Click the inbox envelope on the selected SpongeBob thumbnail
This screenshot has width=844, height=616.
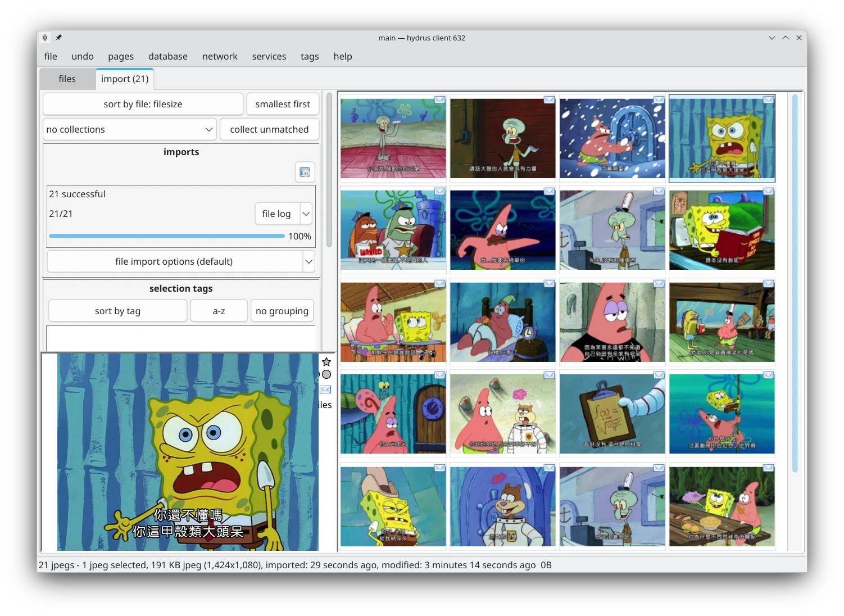pos(768,99)
